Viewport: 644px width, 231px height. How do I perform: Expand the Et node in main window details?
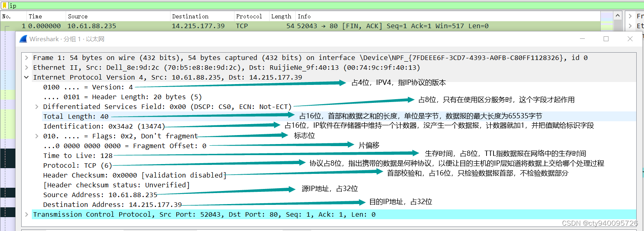pyautogui.click(x=630, y=26)
